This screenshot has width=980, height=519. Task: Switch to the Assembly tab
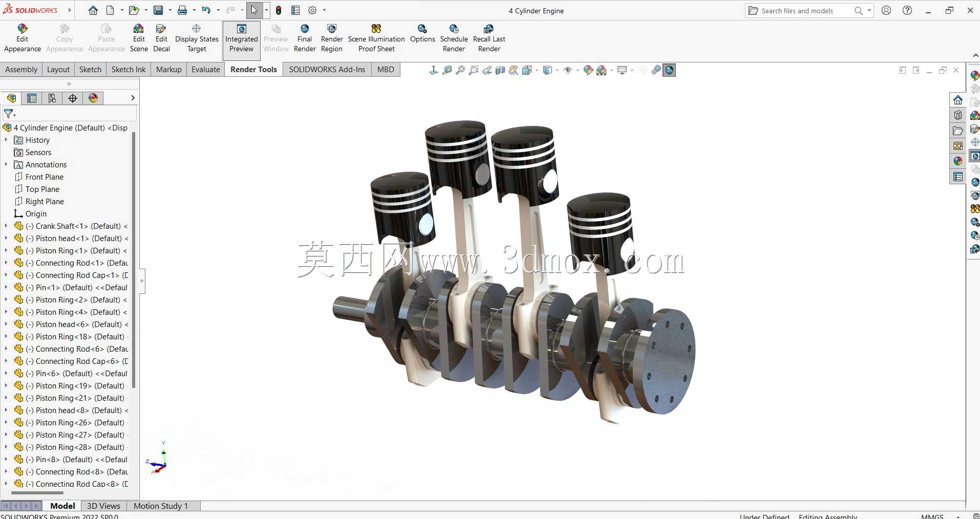pos(21,70)
